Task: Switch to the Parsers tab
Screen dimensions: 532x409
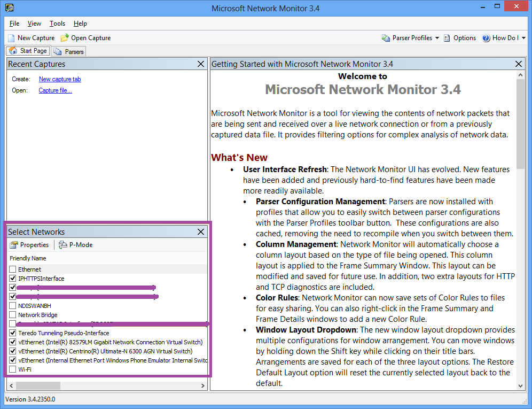Action: [69, 51]
